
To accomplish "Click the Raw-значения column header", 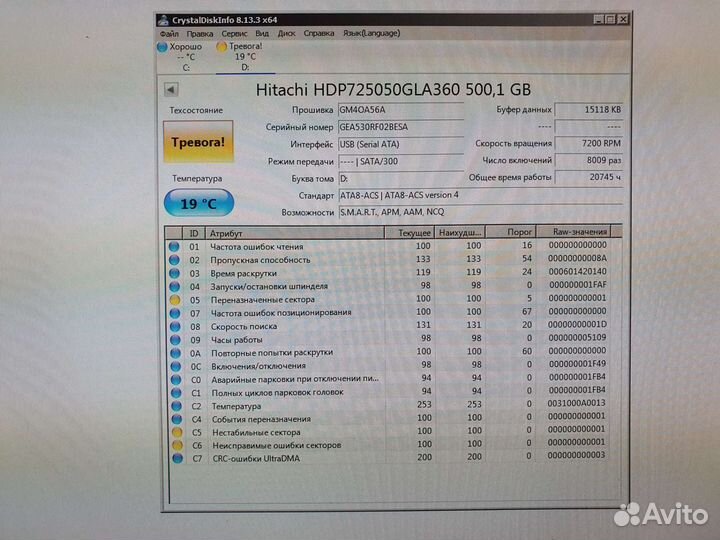I will pos(575,231).
